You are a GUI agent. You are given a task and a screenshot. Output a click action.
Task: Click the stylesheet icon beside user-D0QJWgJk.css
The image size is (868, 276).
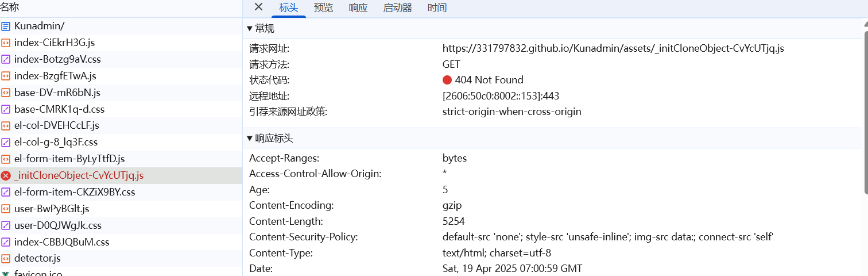[x=6, y=225]
